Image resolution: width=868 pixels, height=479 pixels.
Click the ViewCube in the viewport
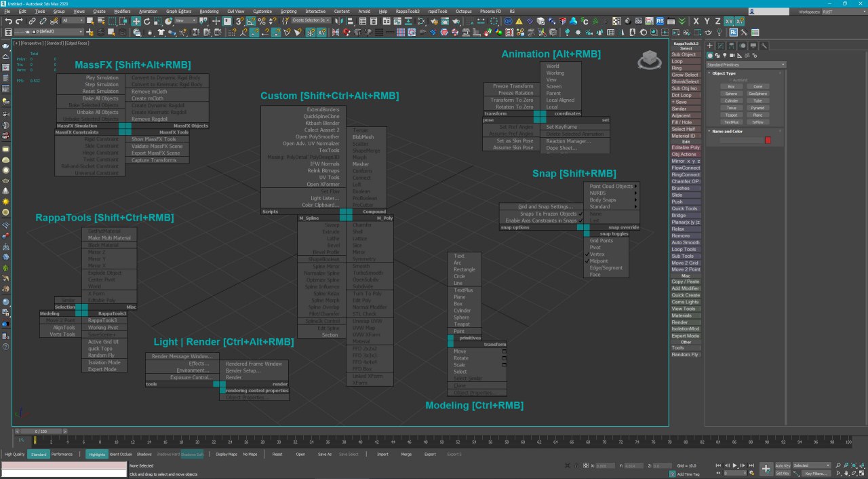click(649, 60)
